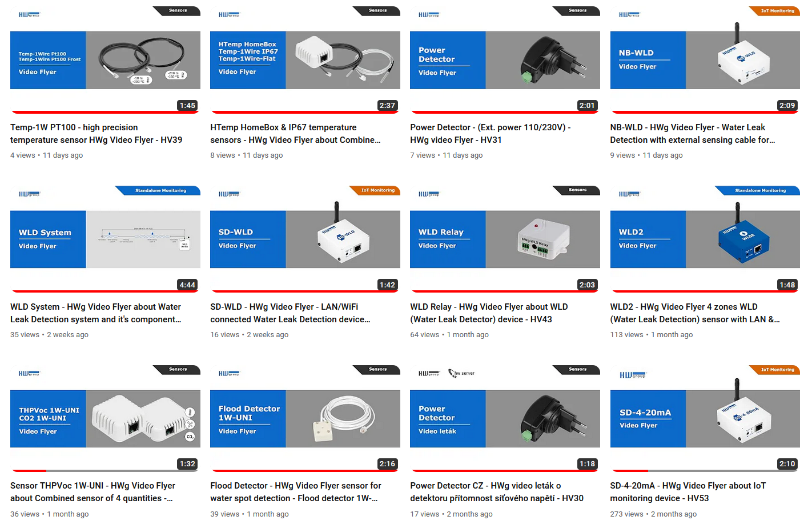Click the '17 views • 2 months ago' text

451,514
